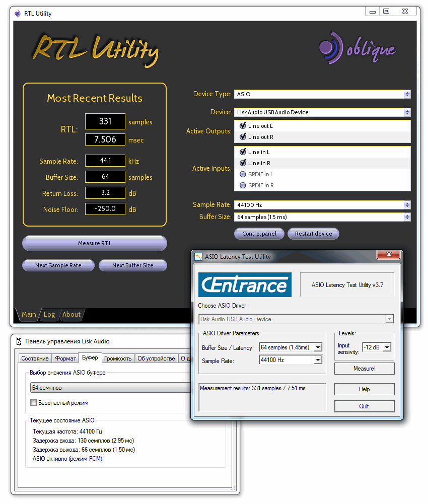Click the RTL Utility title bar app icon
The height and width of the screenshot is (504, 428).
click(x=17, y=14)
